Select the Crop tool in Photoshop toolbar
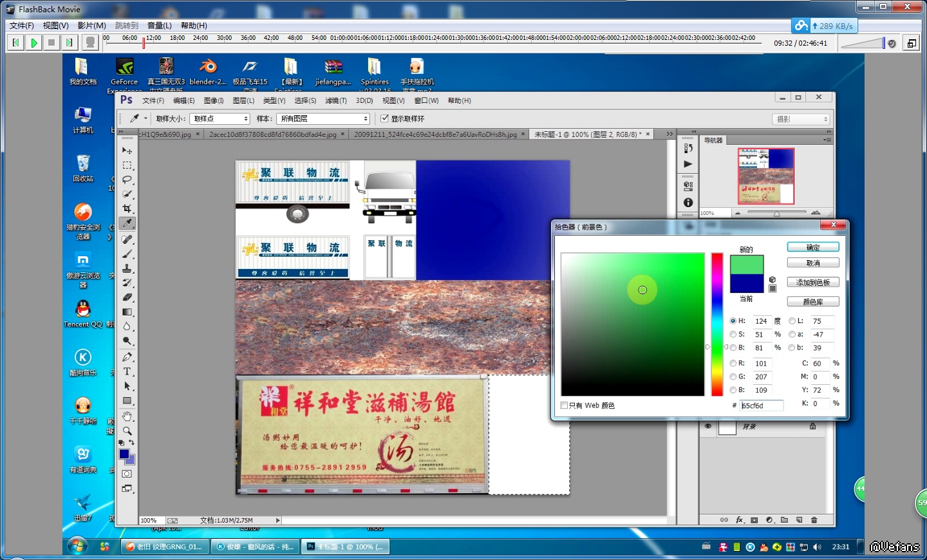The image size is (927, 560). (x=127, y=209)
